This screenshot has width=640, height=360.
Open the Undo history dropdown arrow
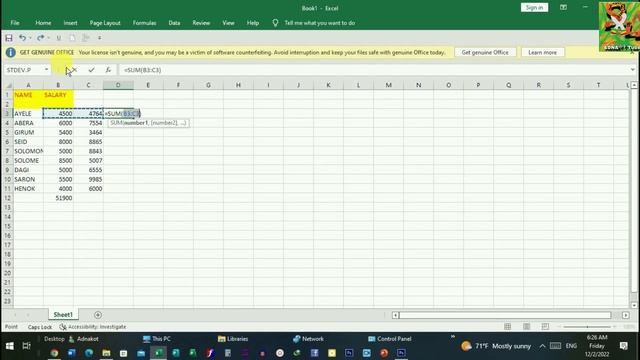pos(30,38)
